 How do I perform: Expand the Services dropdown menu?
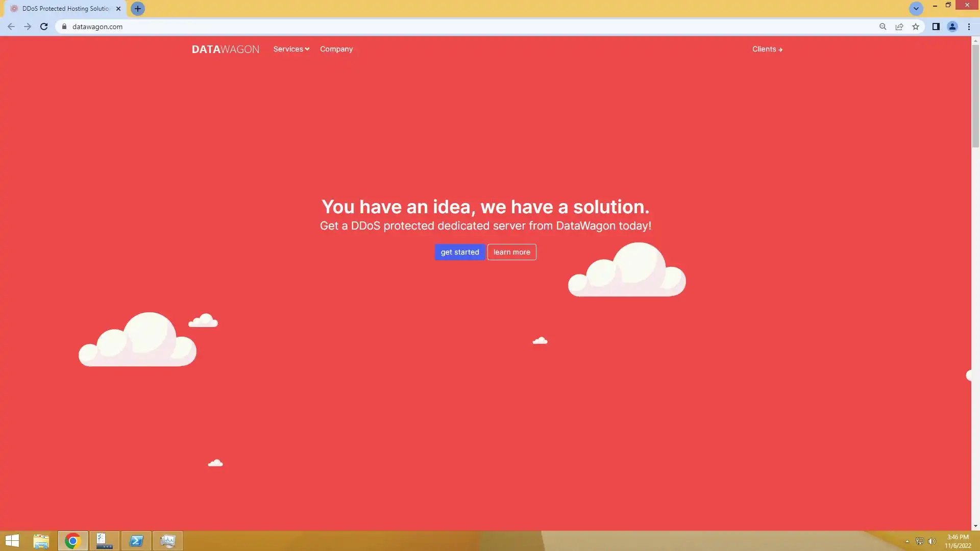[x=291, y=49]
